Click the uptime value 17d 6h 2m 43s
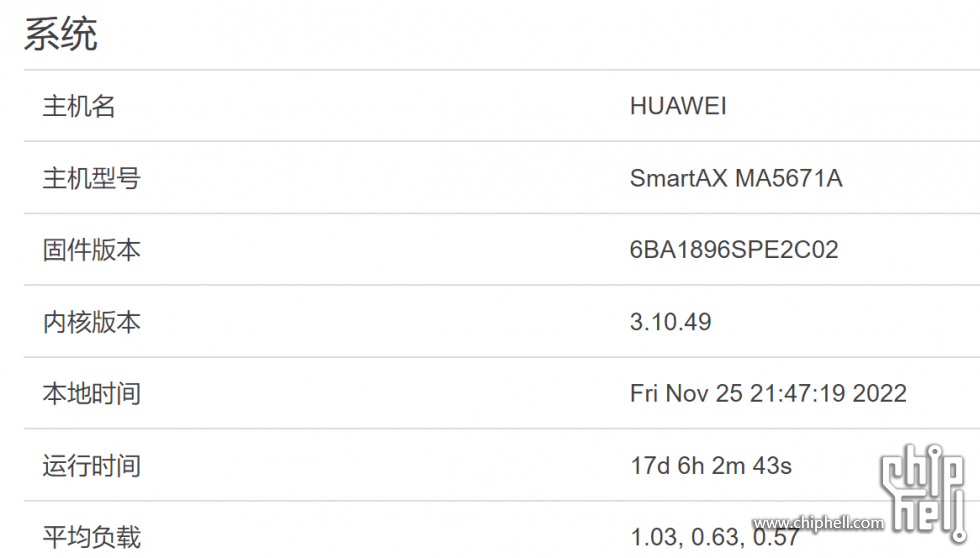980x558 pixels. [x=711, y=466]
